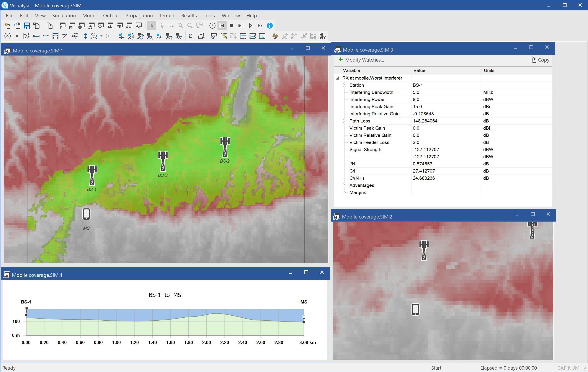Expand the Margins tree node
Screen dimensions: 588x372
pyautogui.click(x=343, y=193)
